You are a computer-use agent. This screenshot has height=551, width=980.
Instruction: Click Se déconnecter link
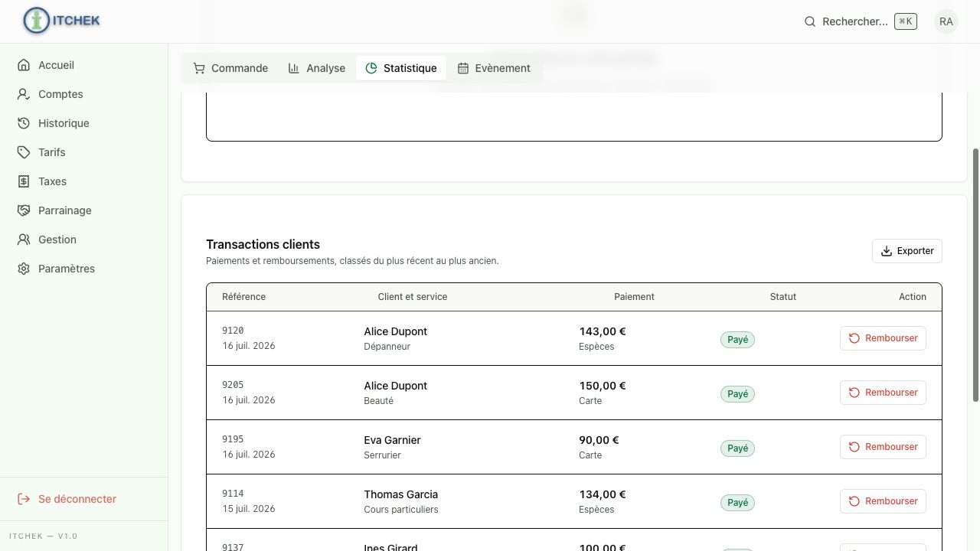point(84,499)
